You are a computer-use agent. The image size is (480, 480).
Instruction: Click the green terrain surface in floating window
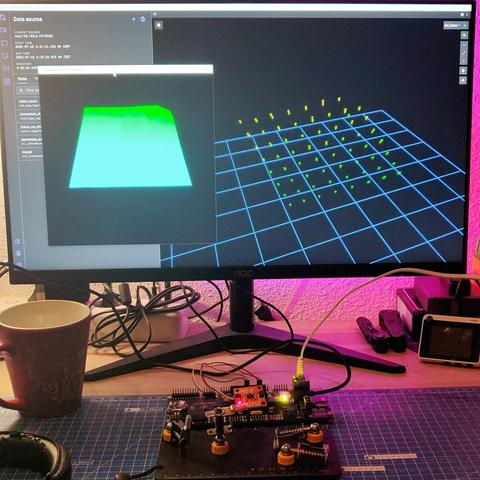(130, 147)
